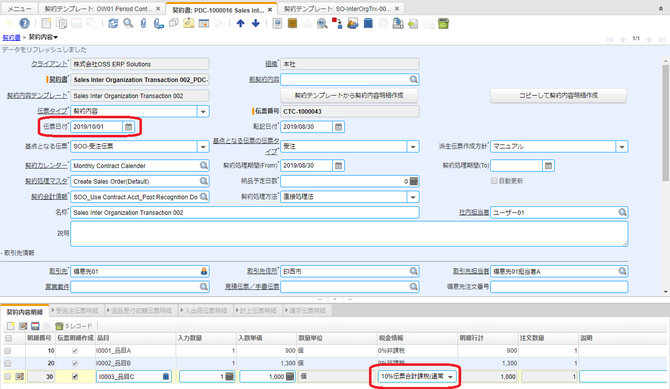
Task: Open the 伝票タイプ dropdown
Action: point(203,111)
